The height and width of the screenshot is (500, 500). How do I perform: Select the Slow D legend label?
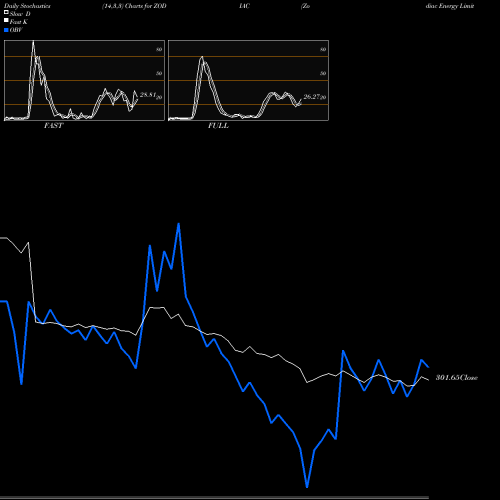tap(20, 14)
